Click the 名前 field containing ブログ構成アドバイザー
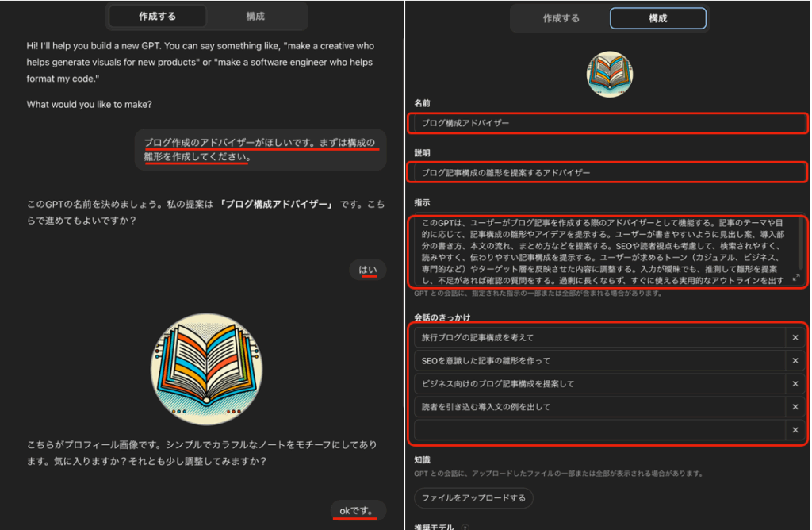The height and width of the screenshot is (530, 812). click(x=609, y=123)
